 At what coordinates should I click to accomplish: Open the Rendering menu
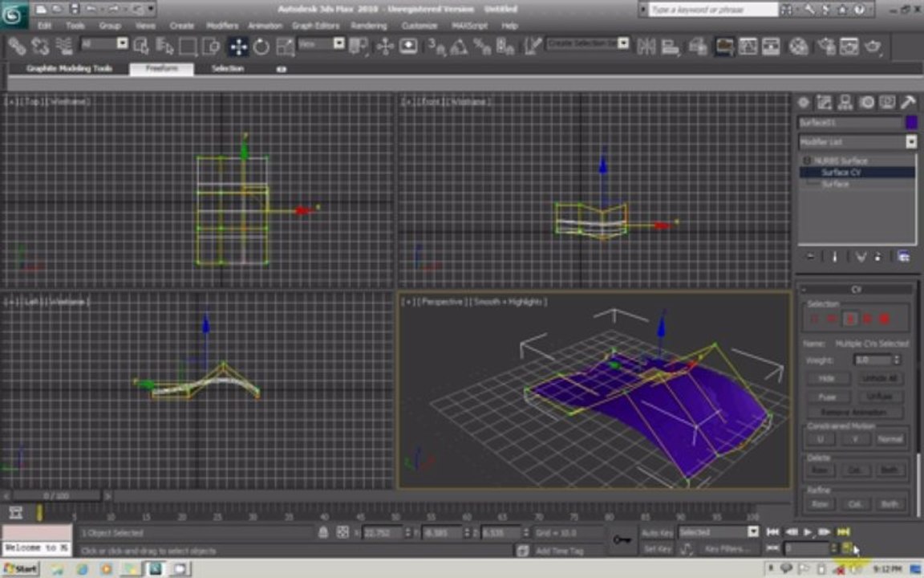pos(369,26)
